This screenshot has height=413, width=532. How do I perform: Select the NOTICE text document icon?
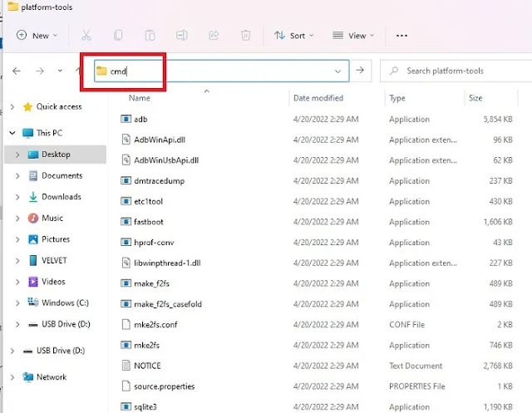click(x=126, y=366)
